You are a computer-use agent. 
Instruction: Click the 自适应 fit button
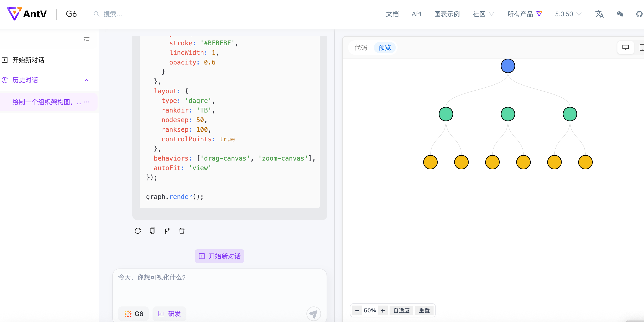click(401, 310)
